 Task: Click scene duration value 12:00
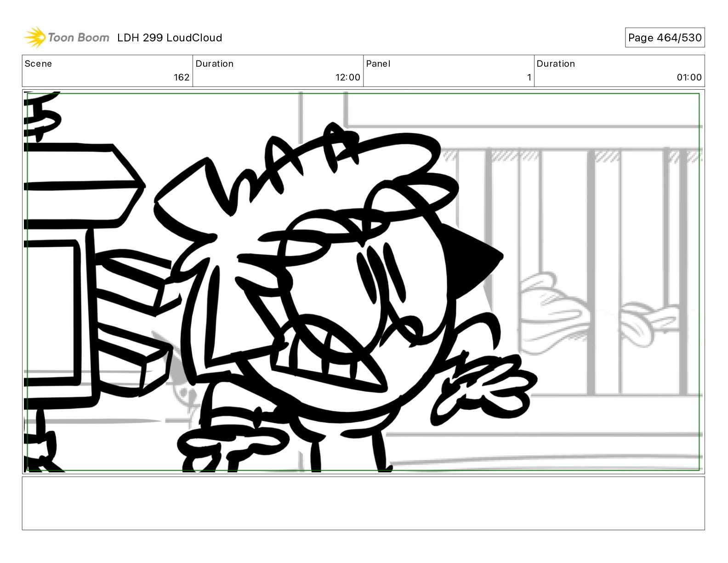point(348,77)
